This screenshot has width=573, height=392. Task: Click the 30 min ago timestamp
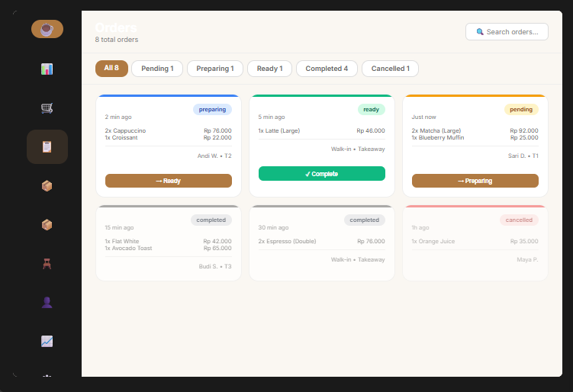[273, 227]
